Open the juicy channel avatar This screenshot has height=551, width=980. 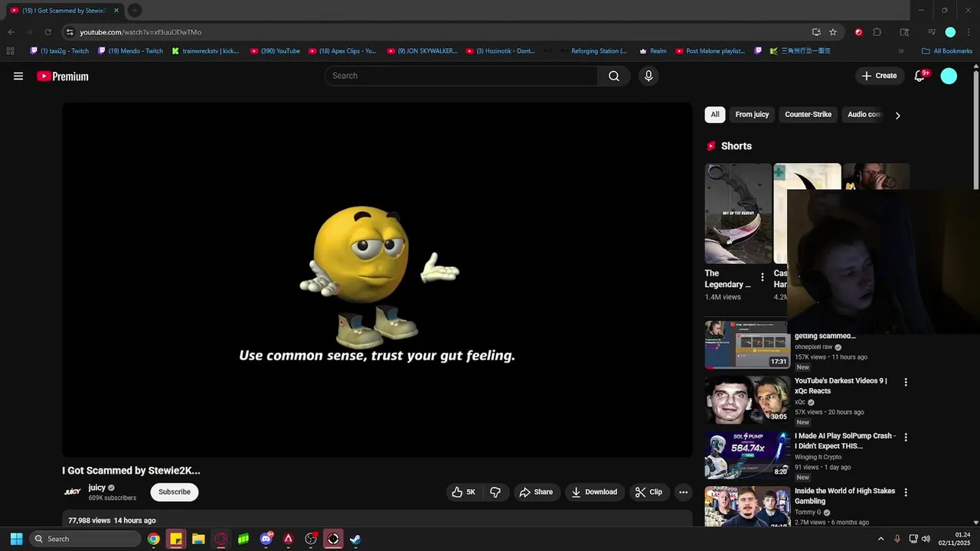coord(73,492)
